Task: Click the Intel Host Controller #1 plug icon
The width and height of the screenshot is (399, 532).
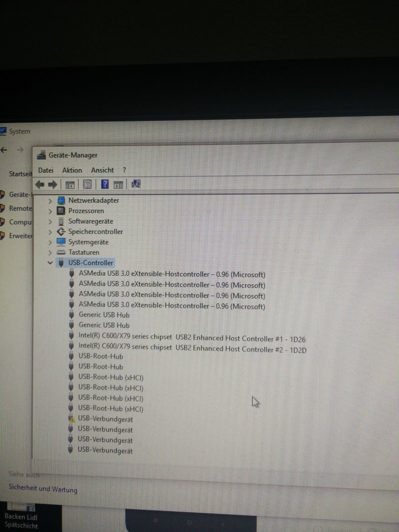Action: 71,335
